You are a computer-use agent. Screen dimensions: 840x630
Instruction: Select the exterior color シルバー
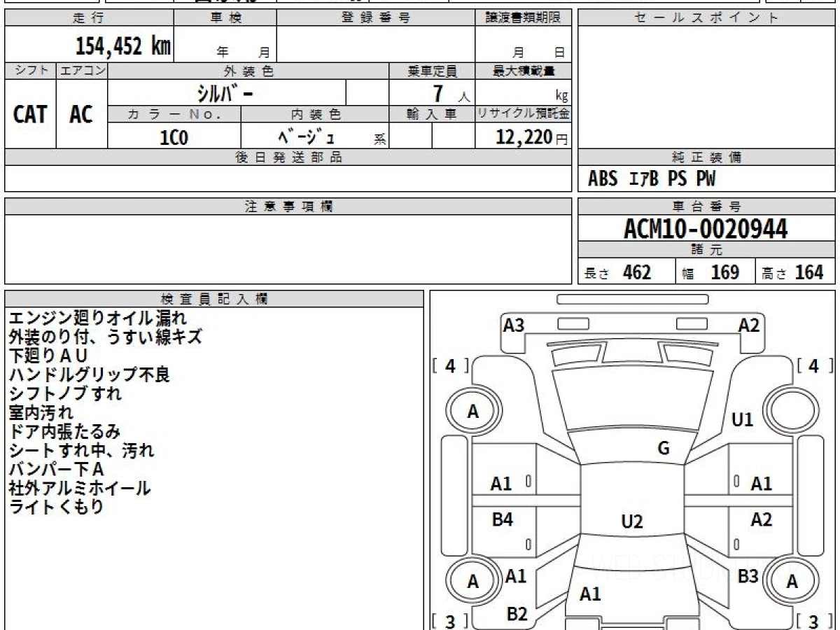click(x=225, y=93)
